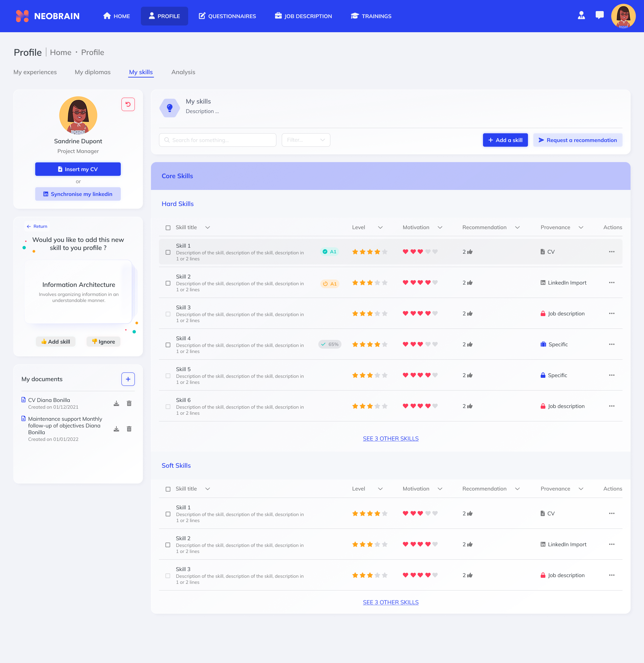The image size is (644, 663).
Task: Delete the Maintenance support document via trash icon
Action: point(129,429)
